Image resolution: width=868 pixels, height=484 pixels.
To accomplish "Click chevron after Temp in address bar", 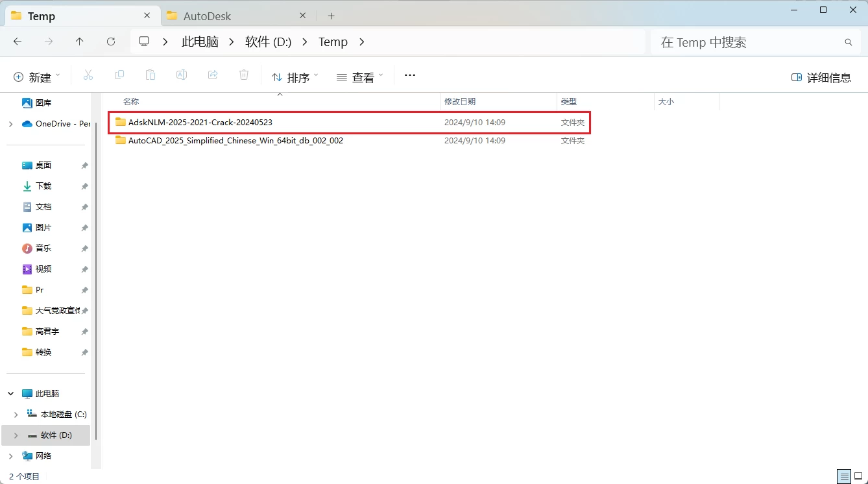I will coord(362,42).
